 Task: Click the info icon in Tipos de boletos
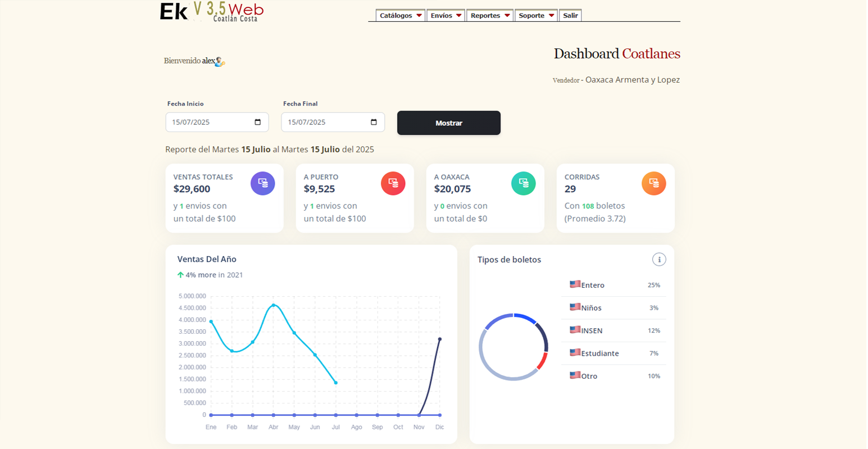(x=658, y=259)
